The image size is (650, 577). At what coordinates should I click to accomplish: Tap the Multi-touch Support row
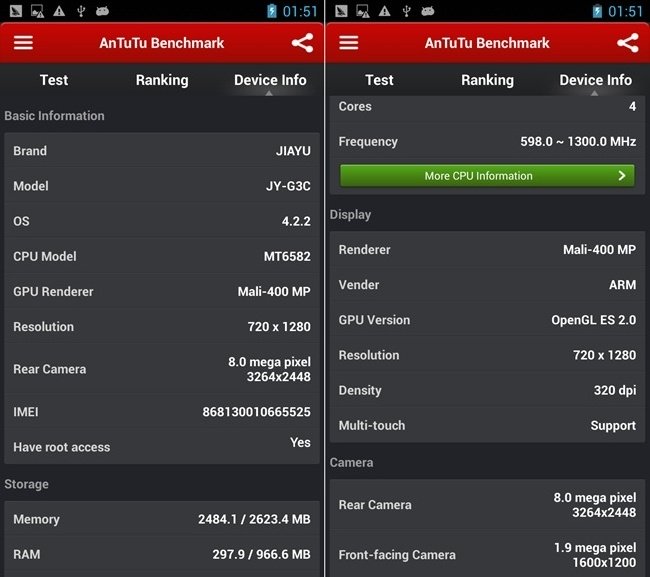487,425
